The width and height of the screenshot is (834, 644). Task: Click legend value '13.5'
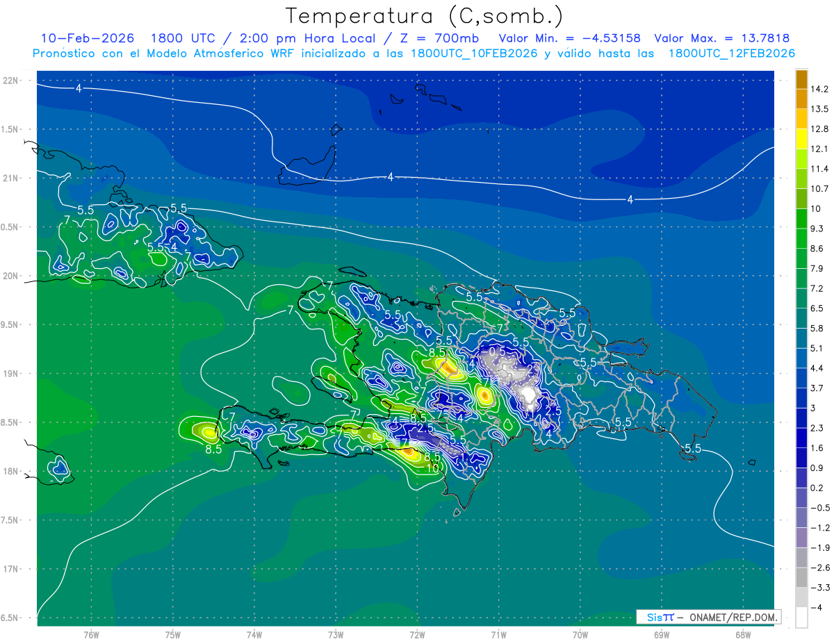point(818,109)
